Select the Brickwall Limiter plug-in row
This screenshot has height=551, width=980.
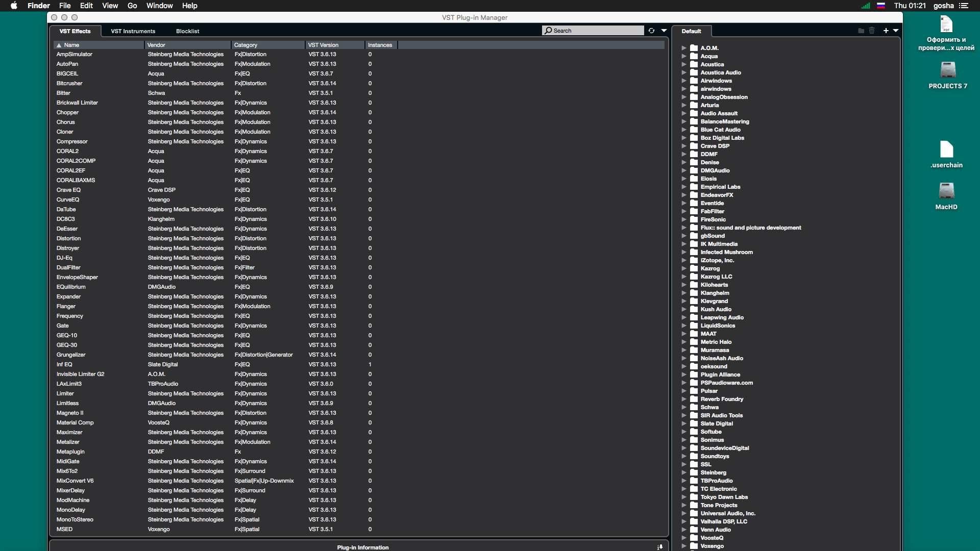(x=77, y=103)
